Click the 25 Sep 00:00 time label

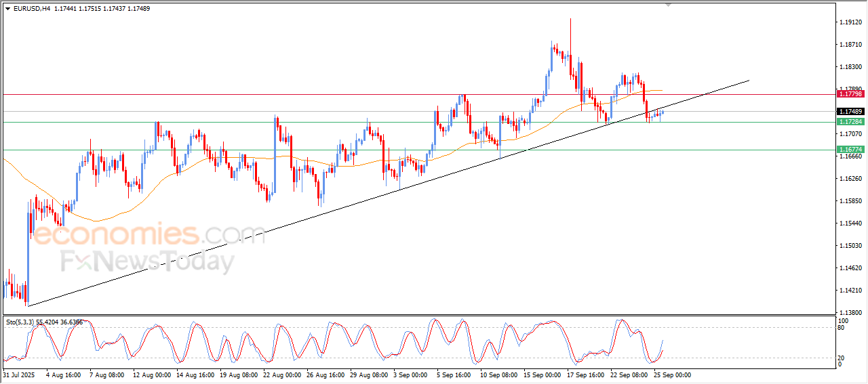point(673,375)
